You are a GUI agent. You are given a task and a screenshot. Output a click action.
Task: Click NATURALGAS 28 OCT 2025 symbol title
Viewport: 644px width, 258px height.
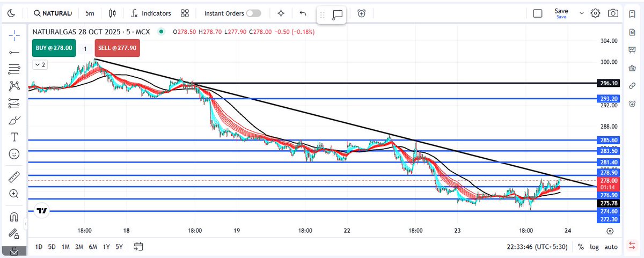[x=92, y=32]
